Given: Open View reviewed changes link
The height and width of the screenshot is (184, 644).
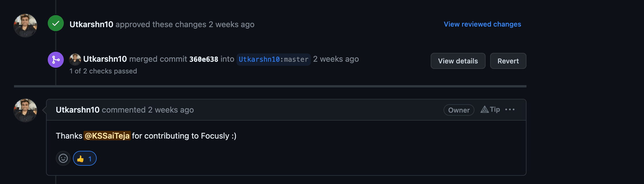Looking at the screenshot, I should [482, 24].
